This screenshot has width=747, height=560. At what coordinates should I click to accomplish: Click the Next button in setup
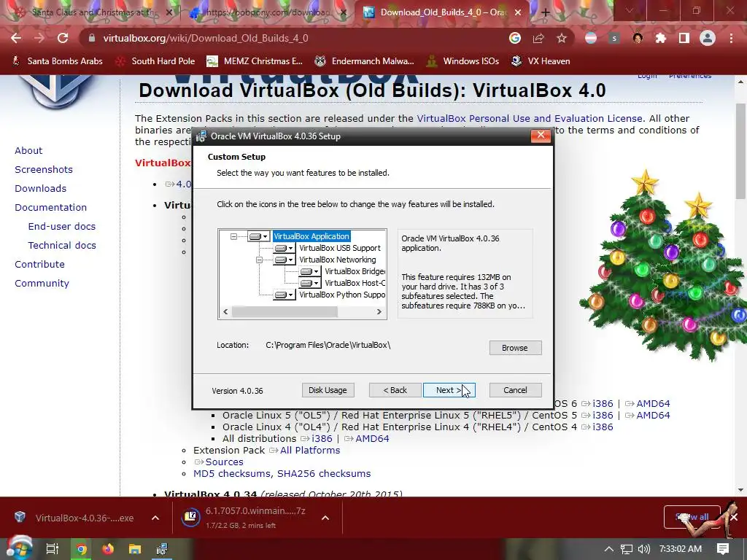[449, 390]
